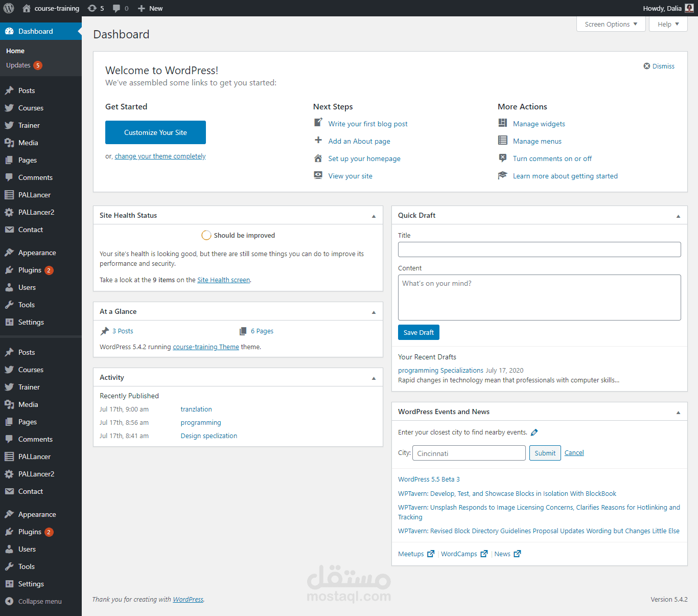
Task: Expand the Screen Options panel
Action: pos(611,24)
